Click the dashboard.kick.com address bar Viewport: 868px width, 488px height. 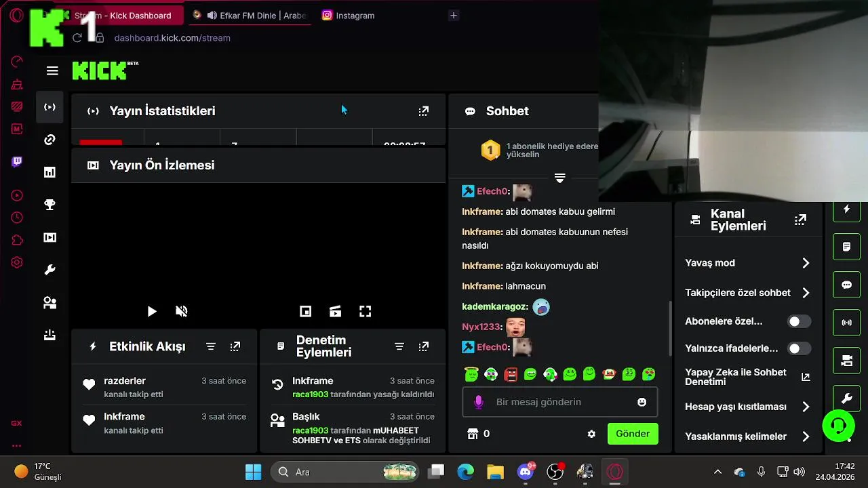pos(172,38)
